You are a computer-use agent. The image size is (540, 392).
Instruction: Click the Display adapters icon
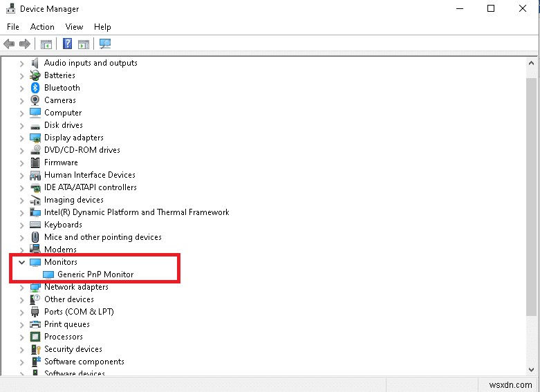(x=35, y=138)
